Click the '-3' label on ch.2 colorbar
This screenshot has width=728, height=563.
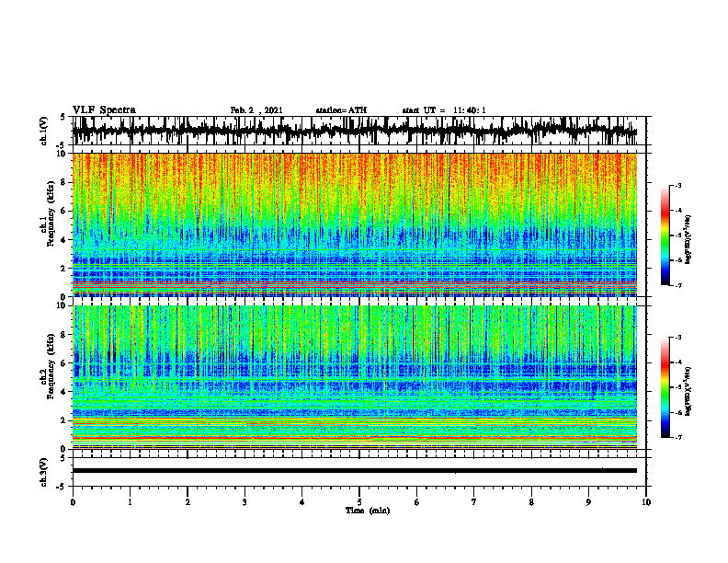click(678, 338)
